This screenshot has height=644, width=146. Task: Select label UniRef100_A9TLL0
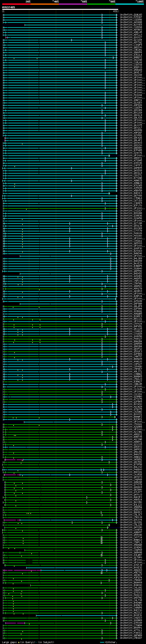[131, 35]
